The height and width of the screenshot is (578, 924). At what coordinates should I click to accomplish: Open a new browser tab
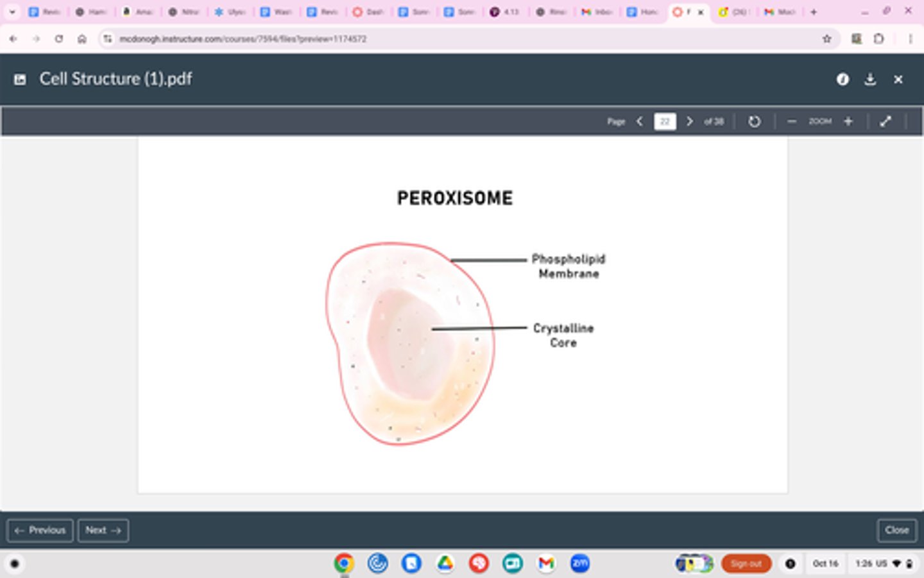click(814, 12)
